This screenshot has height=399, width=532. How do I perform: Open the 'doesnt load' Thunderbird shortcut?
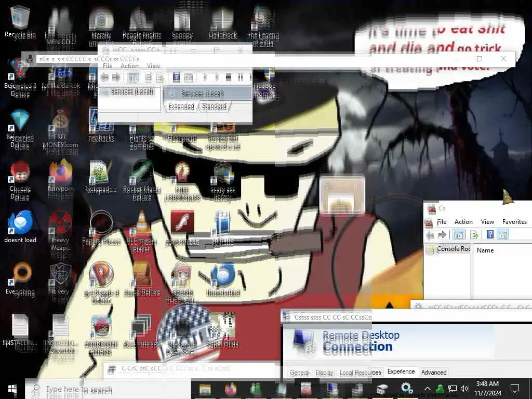tap(20, 228)
